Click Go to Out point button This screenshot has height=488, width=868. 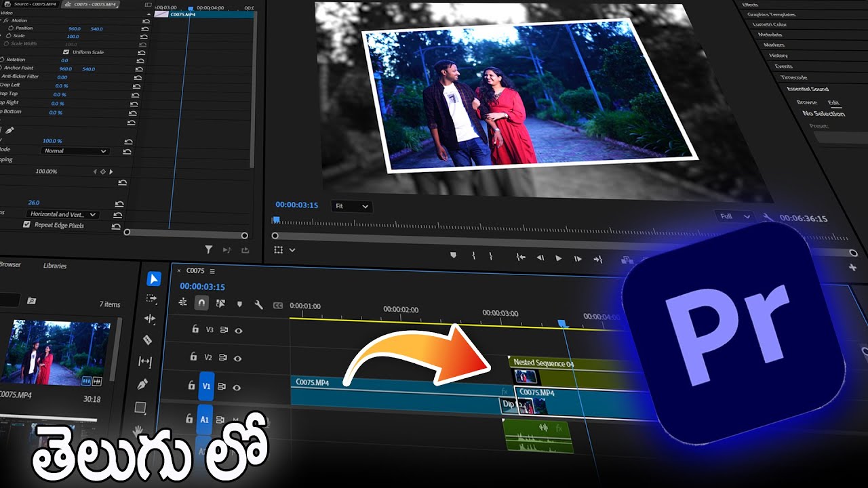[598, 259]
